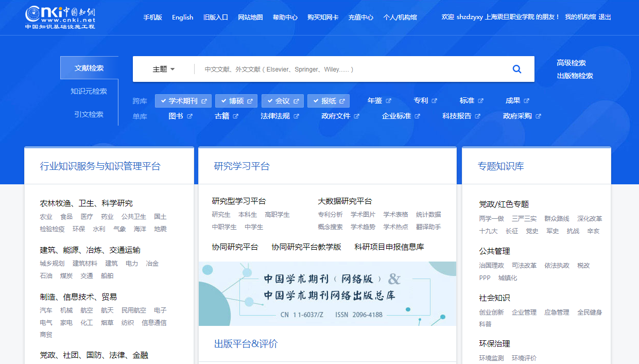Uncheck the 会议 database checkbox
The height and width of the screenshot is (364, 639).
pyautogui.click(x=270, y=101)
